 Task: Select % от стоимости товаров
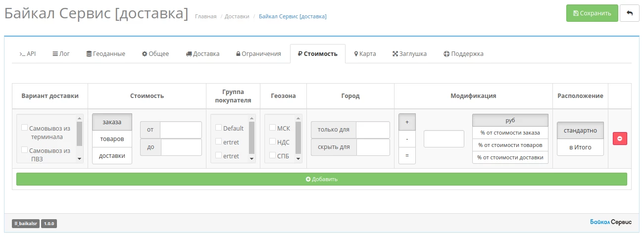click(x=510, y=145)
